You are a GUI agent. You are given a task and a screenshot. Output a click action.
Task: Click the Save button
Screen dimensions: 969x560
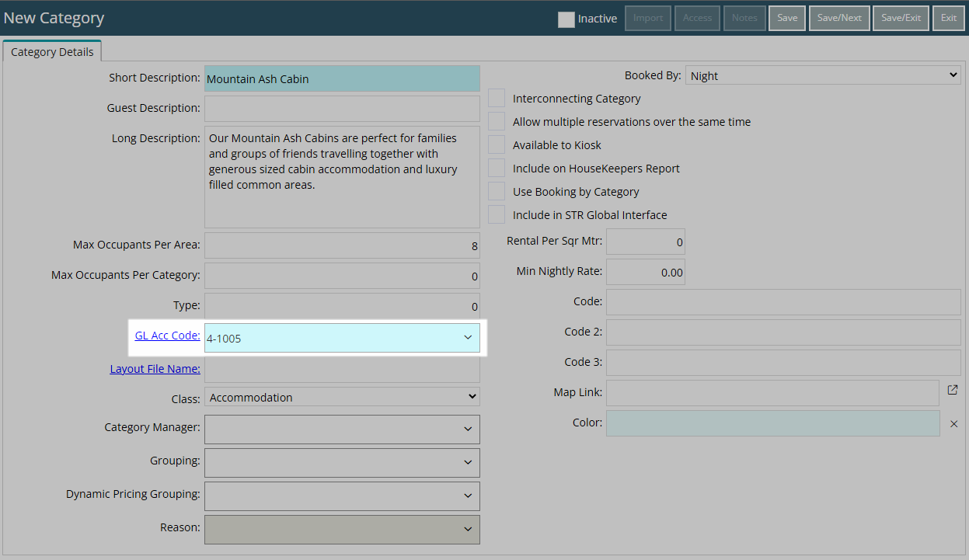coord(787,18)
